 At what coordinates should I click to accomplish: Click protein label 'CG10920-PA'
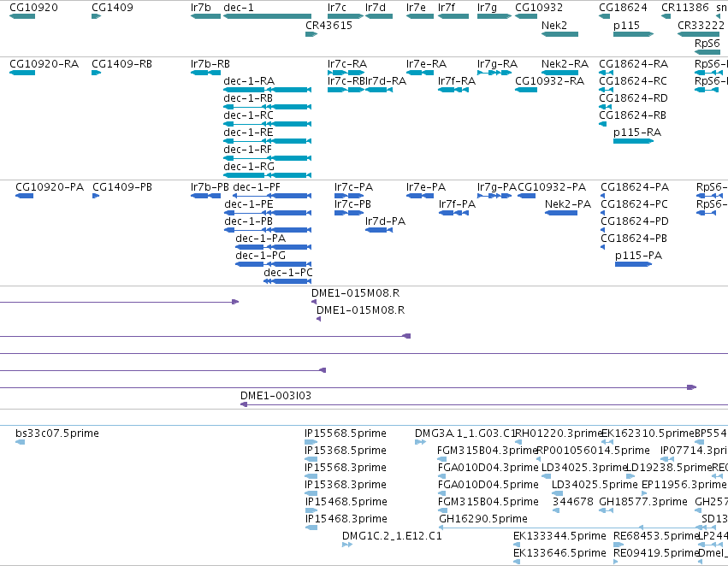pos(50,187)
